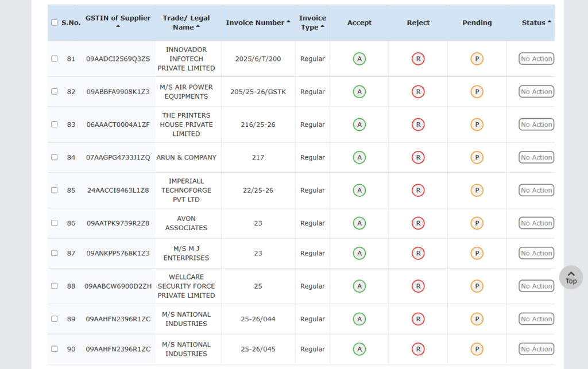Tick the checkbox for row 90
Screen dimensions: 588x369
coord(55,349)
